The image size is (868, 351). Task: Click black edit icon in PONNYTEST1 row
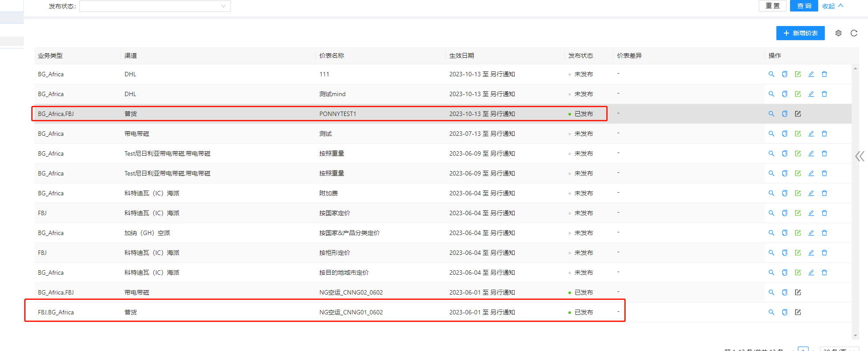point(798,114)
